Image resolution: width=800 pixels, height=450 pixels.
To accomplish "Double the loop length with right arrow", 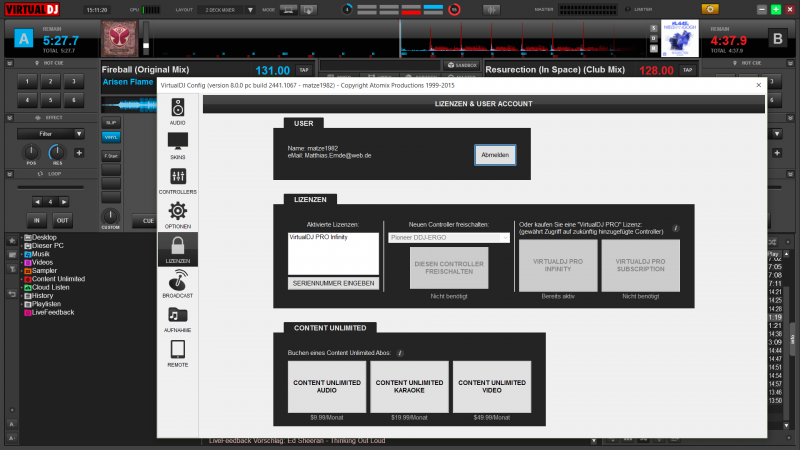I will tap(63, 202).
